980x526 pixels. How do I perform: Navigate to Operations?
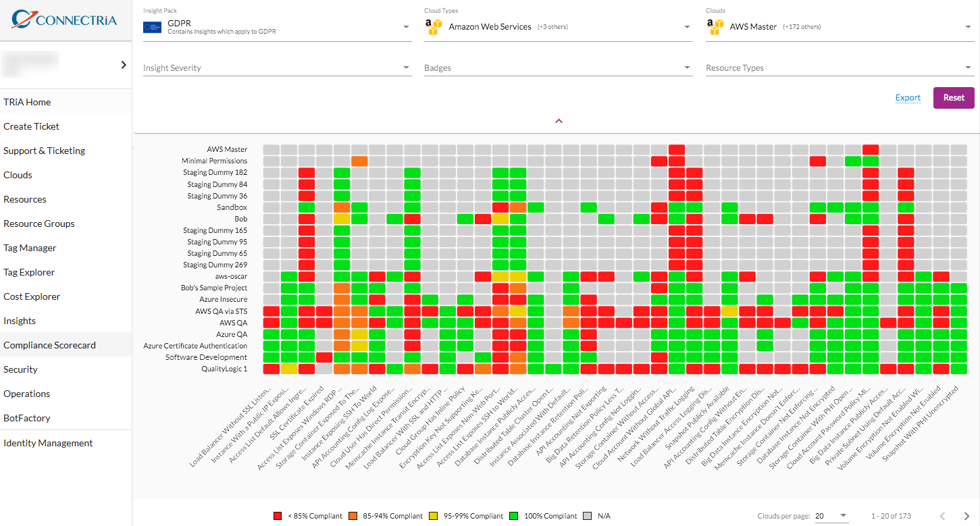[66, 394]
